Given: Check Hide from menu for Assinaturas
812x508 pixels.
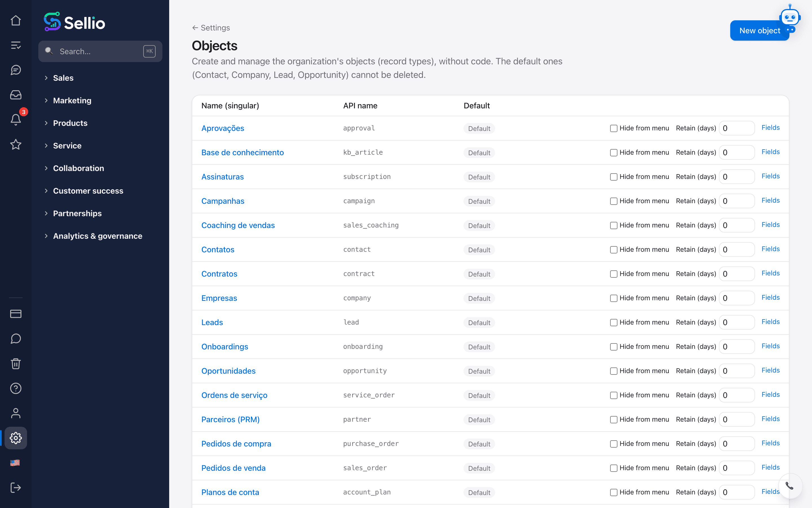Looking at the screenshot, I should [614, 177].
